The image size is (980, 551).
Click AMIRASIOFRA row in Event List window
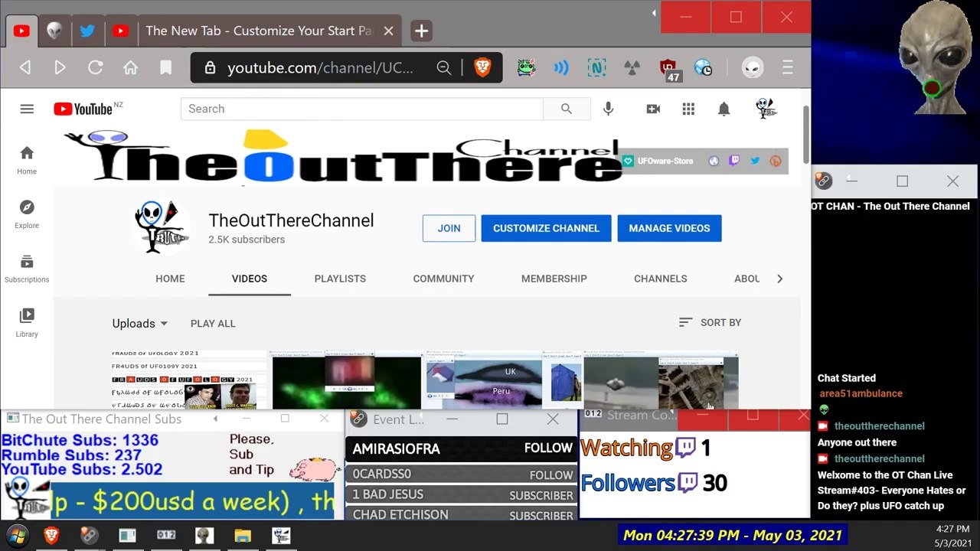[462, 448]
